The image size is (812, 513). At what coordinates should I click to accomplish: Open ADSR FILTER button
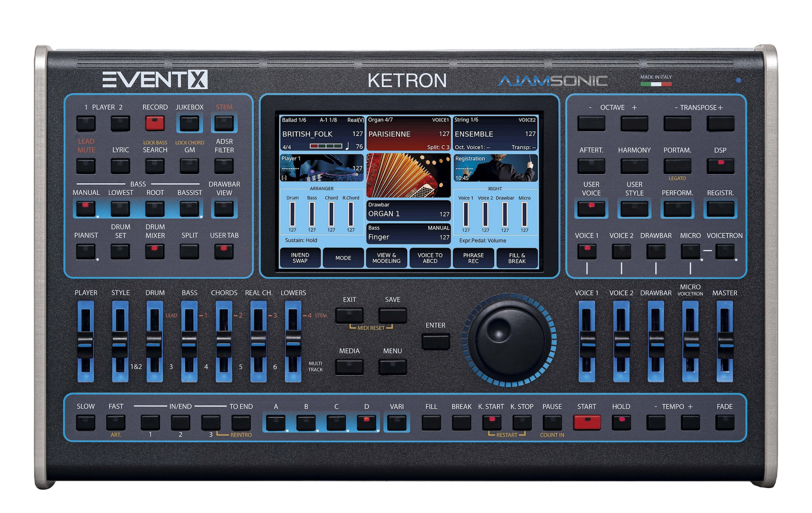224,166
